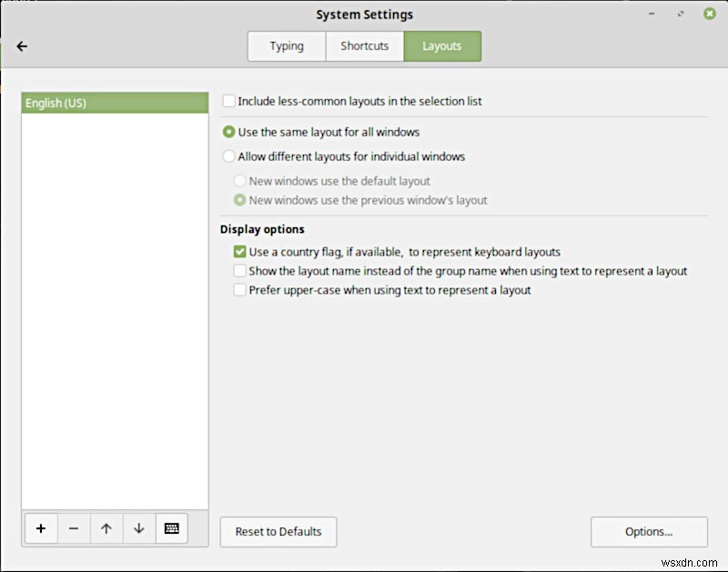This screenshot has height=572, width=728.
Task: Enable show layout name instead of group name
Action: [x=239, y=270]
